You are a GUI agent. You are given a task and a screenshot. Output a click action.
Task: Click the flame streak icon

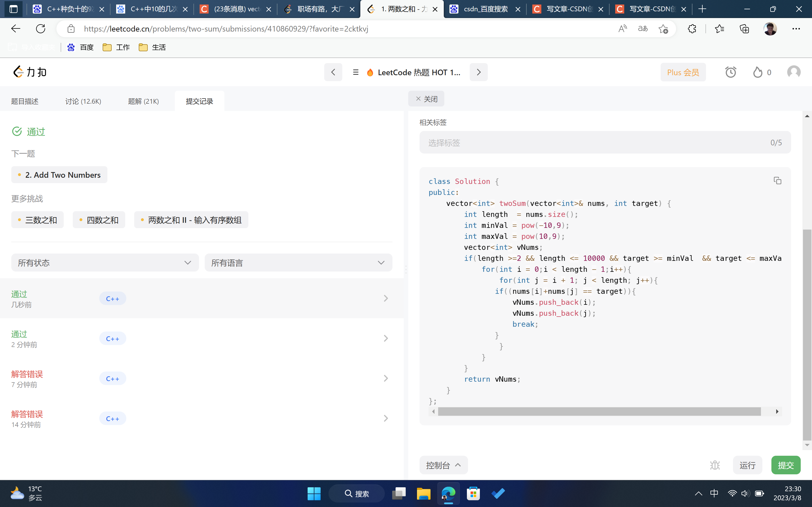click(x=758, y=72)
